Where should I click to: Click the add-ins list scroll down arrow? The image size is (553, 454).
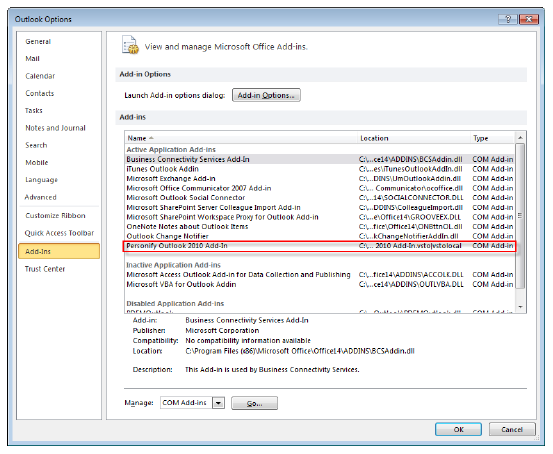pyautogui.click(x=520, y=307)
